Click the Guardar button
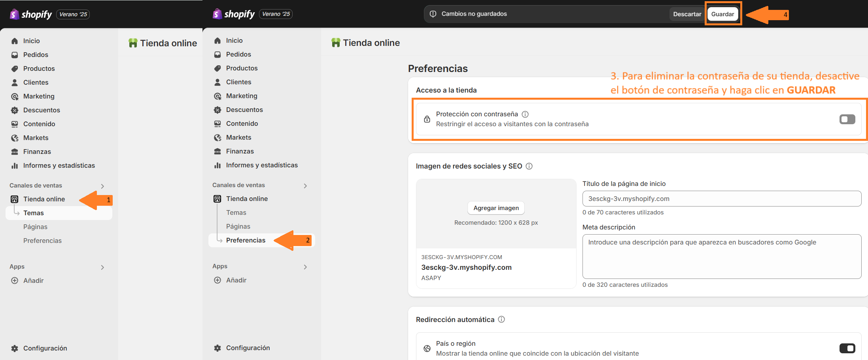868x360 pixels. point(722,14)
